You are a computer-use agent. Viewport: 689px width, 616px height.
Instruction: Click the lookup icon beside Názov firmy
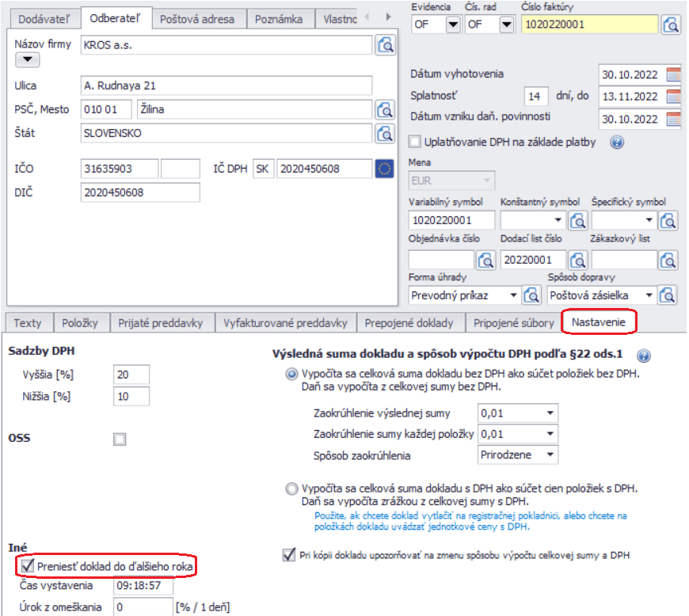pyautogui.click(x=386, y=45)
